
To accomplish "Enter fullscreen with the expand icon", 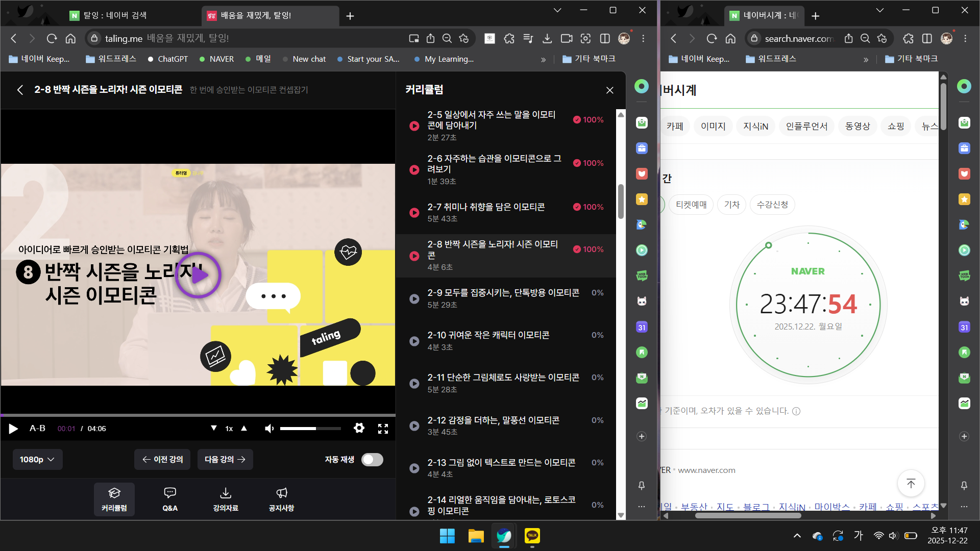I will tap(383, 428).
